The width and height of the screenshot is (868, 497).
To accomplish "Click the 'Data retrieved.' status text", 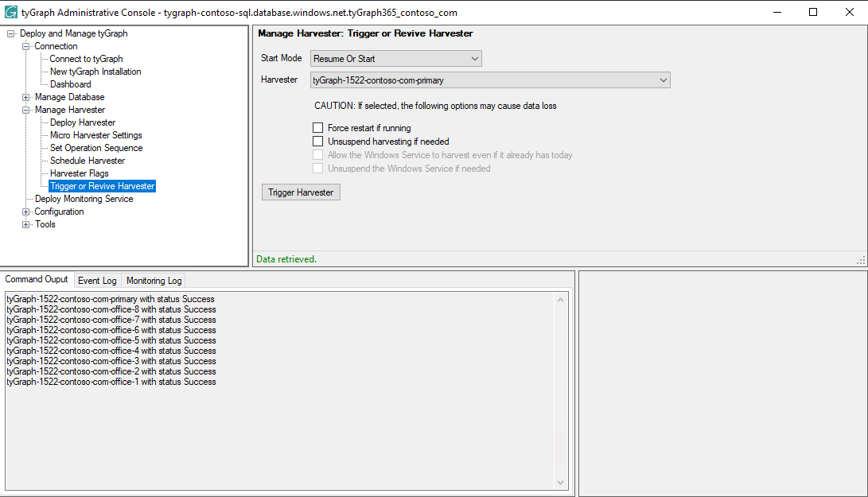I will pyautogui.click(x=286, y=259).
